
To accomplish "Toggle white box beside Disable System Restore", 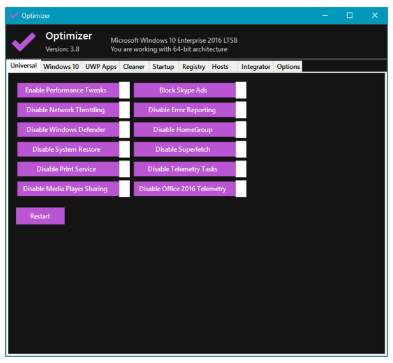I will tap(124, 149).
